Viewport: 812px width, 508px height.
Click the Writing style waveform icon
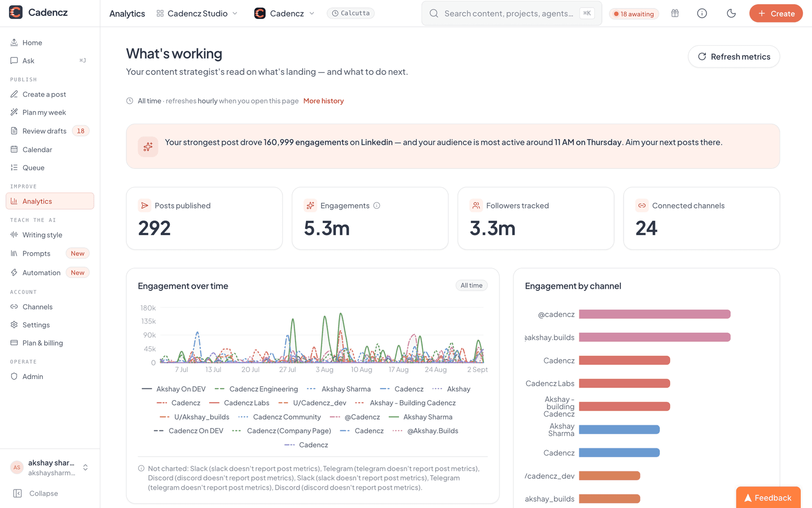coord(14,235)
